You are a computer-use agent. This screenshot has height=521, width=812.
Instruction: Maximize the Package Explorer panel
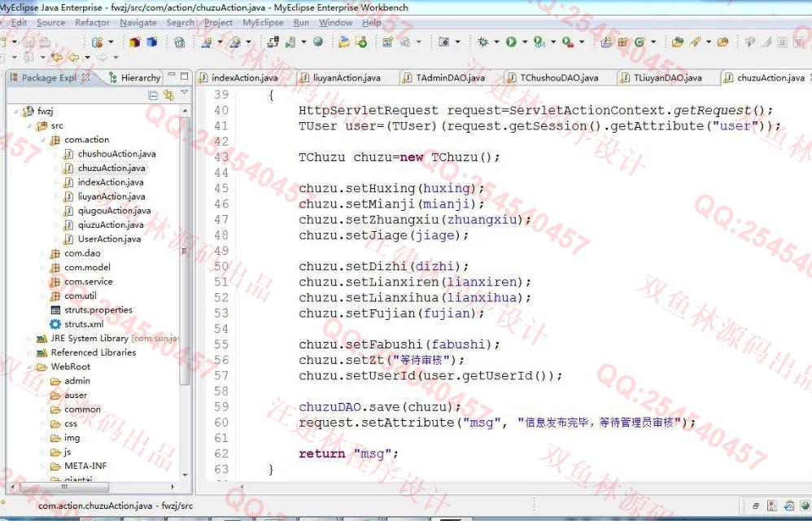pos(184,76)
